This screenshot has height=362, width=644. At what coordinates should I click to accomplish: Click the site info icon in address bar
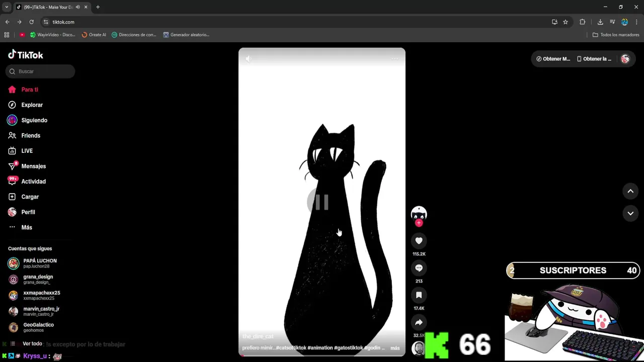(x=46, y=22)
